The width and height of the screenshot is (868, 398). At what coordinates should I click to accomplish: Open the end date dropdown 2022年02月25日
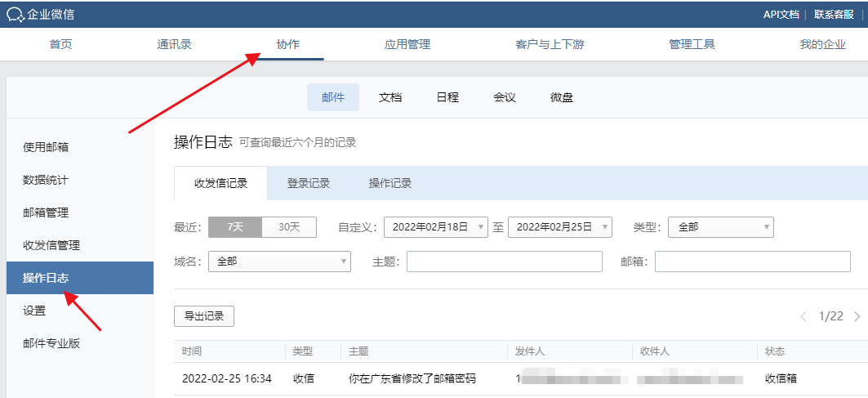[559, 227]
